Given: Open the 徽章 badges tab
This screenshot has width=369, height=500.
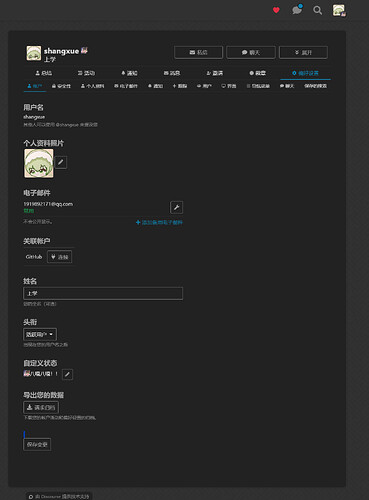Looking at the screenshot, I should (x=258, y=73).
